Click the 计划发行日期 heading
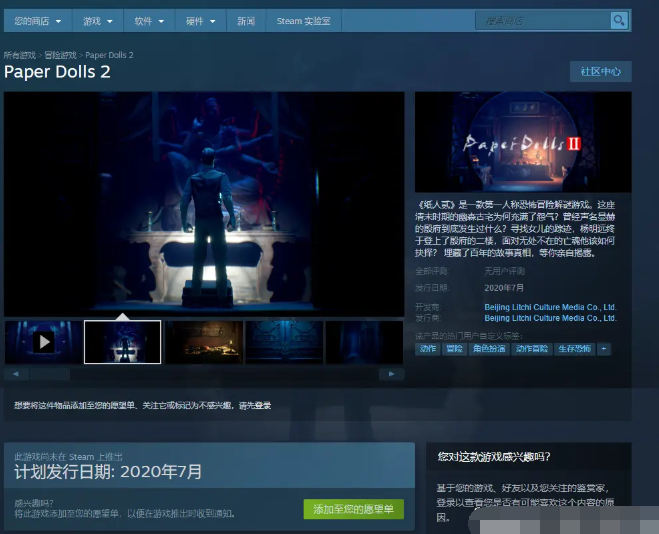This screenshot has height=534, width=659. pos(108,472)
